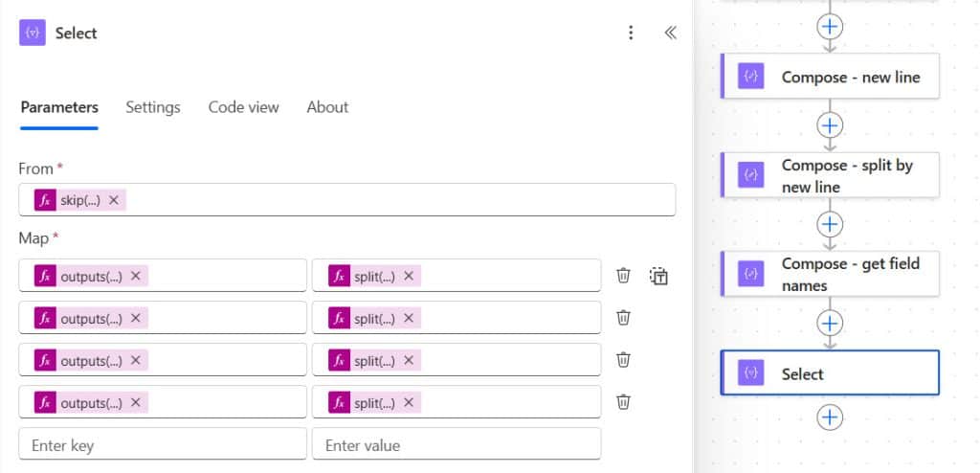The image size is (980, 473).
Task: Edit outputs(...) expression in first Map key
Action: coord(91,276)
